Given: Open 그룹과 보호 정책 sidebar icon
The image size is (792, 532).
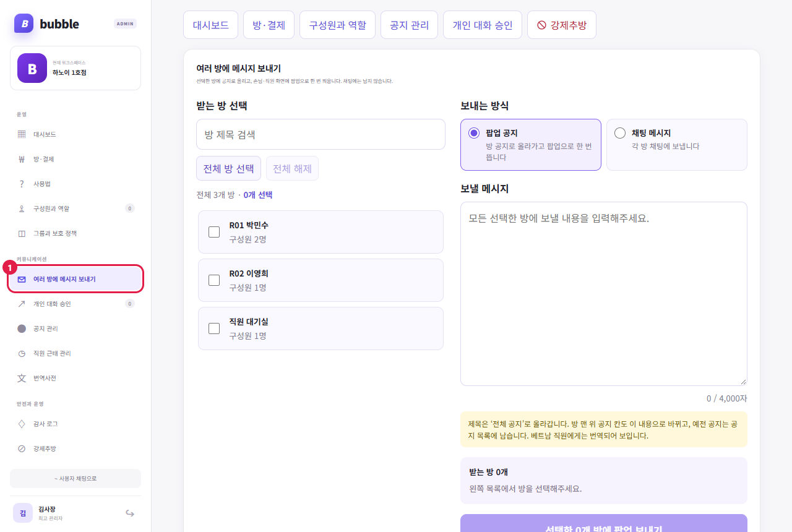Looking at the screenshot, I should click(x=22, y=233).
